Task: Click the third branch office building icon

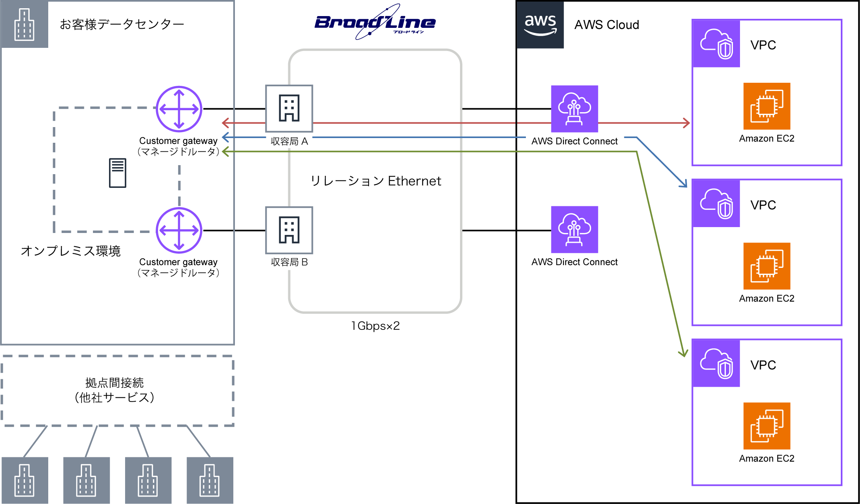Action: pyautogui.click(x=148, y=480)
